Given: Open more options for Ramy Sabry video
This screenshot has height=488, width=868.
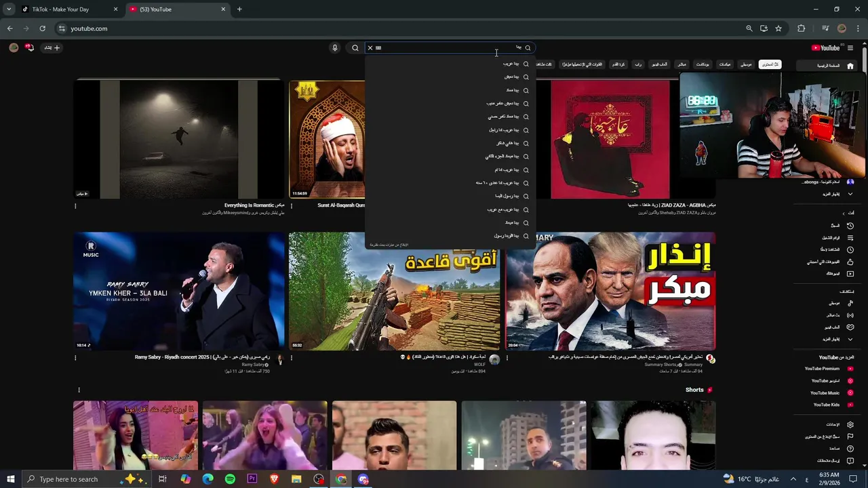Looking at the screenshot, I should pos(75,358).
